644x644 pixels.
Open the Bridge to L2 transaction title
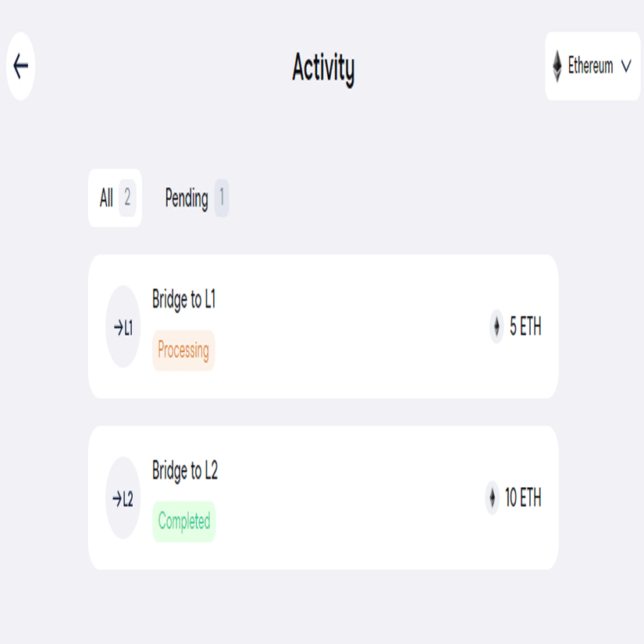tap(185, 471)
